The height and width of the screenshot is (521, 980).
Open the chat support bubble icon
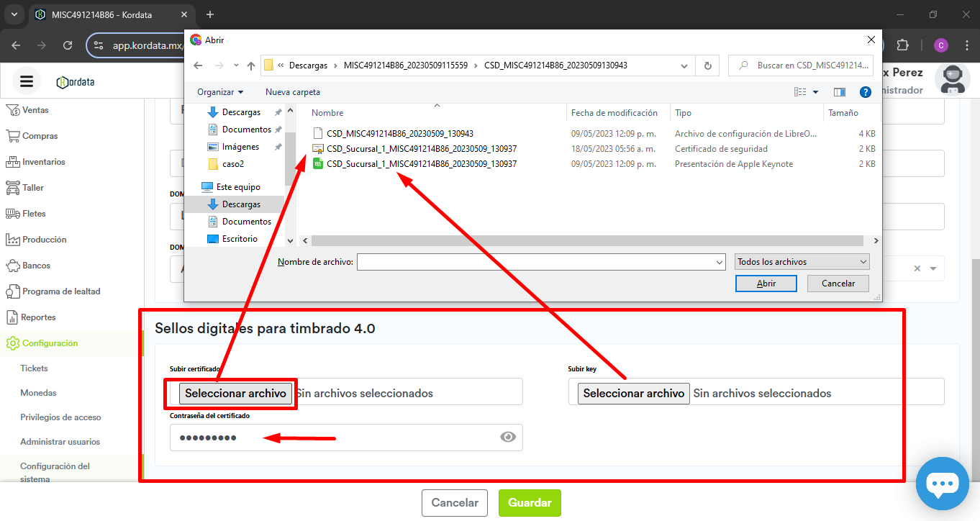(x=942, y=484)
